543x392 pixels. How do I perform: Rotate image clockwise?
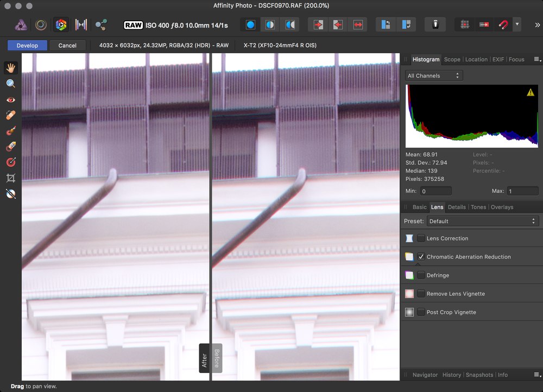pos(406,25)
